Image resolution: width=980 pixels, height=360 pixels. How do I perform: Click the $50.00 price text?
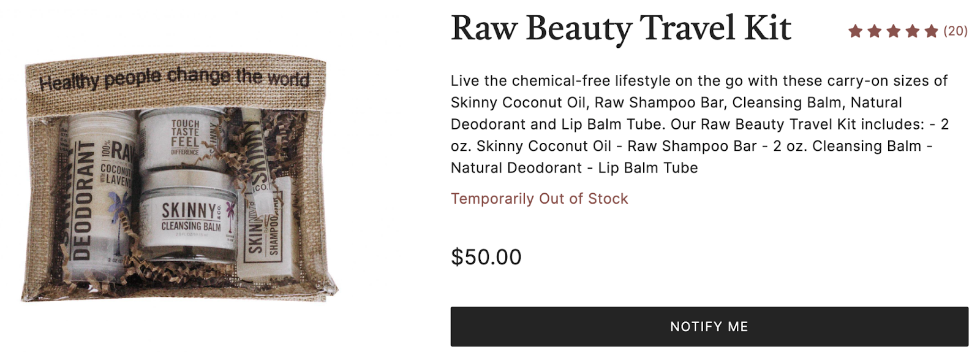click(x=486, y=257)
